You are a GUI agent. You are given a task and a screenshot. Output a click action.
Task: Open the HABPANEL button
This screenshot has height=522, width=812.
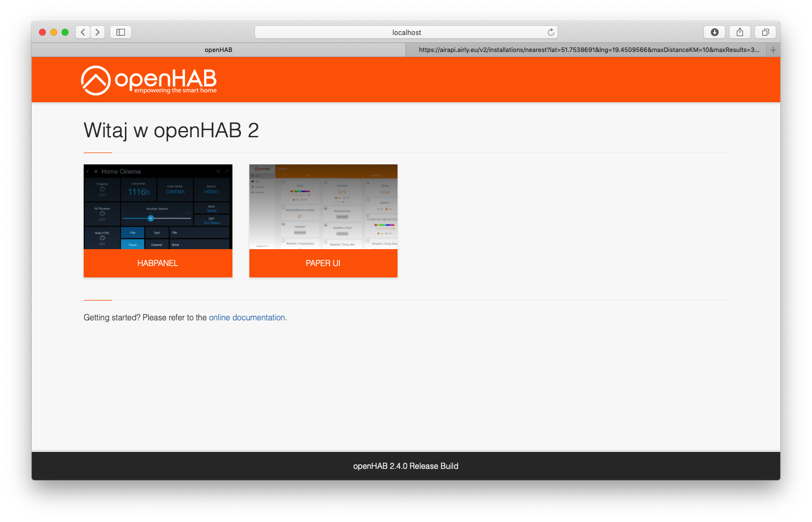158,263
